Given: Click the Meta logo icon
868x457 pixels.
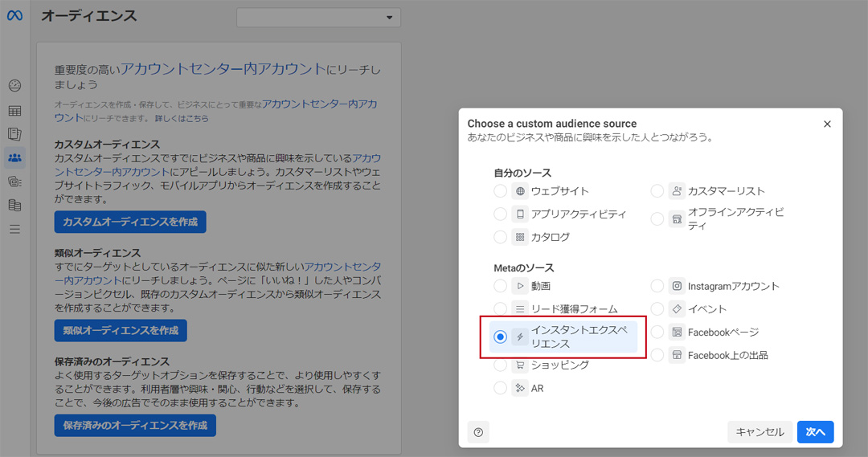Looking at the screenshot, I should pos(14,16).
